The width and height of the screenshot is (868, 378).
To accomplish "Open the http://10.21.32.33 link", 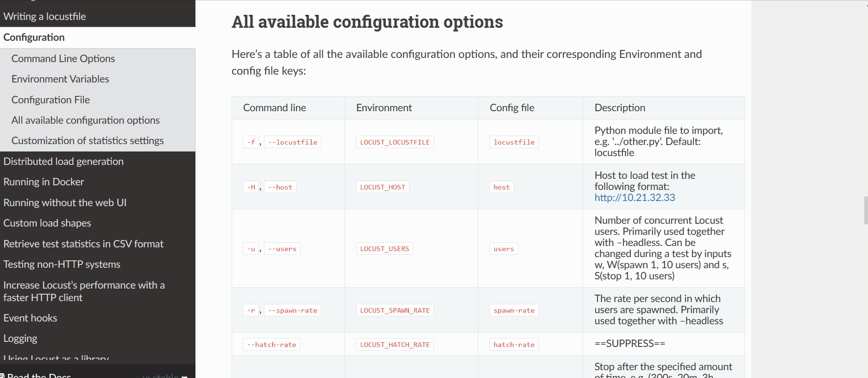I will [x=635, y=198].
